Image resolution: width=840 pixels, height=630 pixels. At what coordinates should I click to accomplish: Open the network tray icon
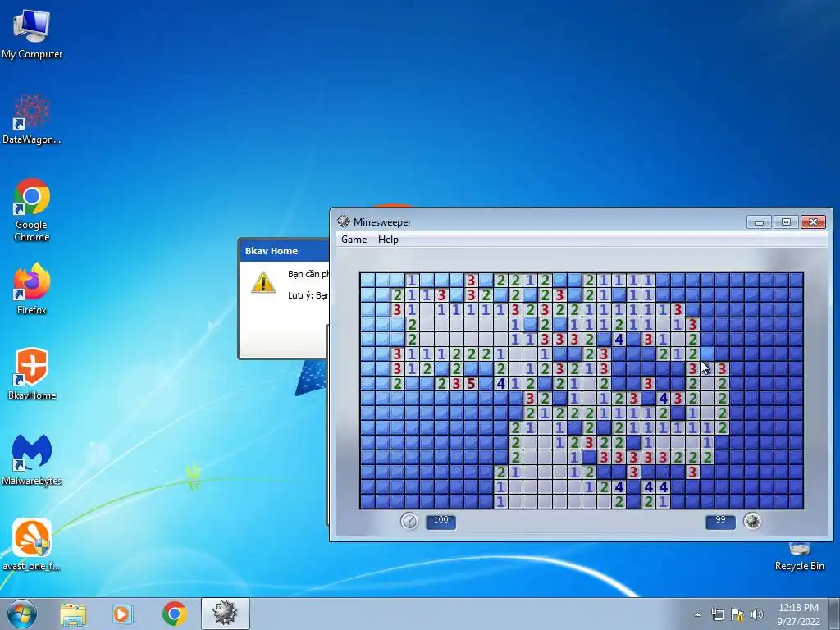(717, 614)
